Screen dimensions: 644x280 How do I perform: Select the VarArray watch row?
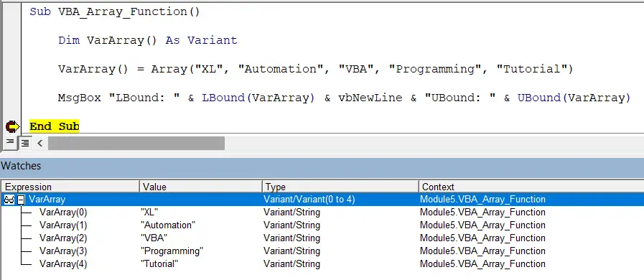tap(322, 200)
